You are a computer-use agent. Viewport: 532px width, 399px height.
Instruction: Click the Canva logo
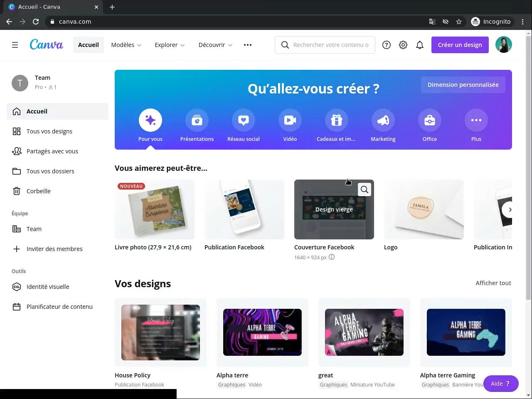46,44
